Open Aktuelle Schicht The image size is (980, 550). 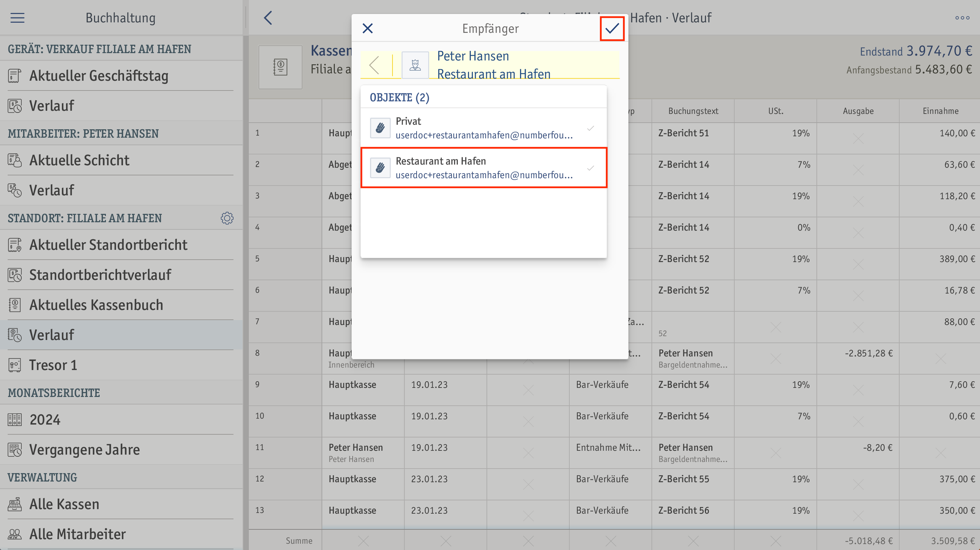(121, 160)
